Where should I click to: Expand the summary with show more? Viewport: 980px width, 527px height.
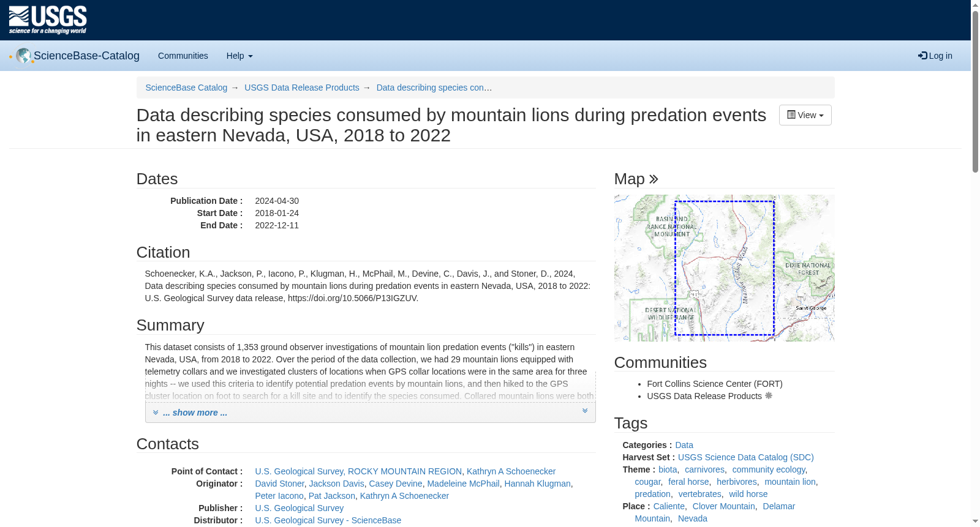coord(195,413)
